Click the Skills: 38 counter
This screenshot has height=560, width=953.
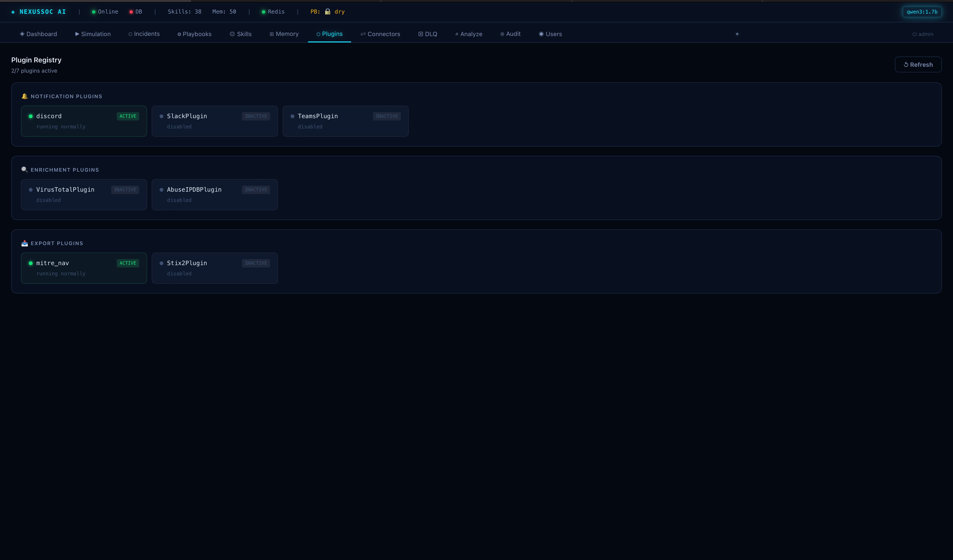coord(185,12)
